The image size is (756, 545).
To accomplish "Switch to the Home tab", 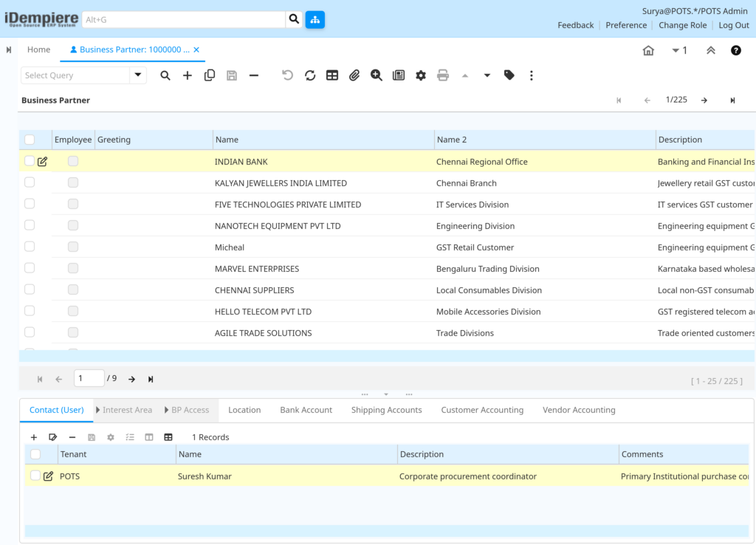I will tap(38, 49).
